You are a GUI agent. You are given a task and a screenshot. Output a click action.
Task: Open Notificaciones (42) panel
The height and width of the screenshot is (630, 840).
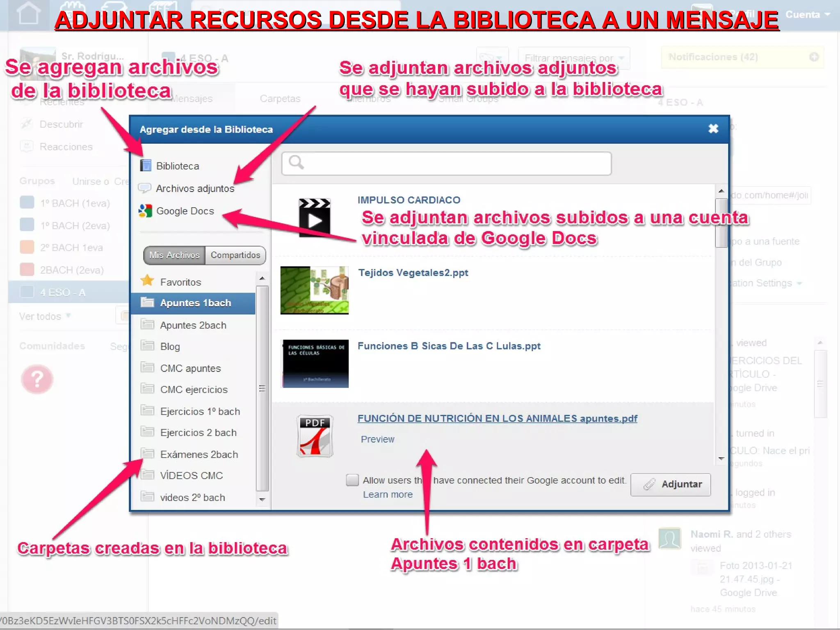tap(742, 57)
